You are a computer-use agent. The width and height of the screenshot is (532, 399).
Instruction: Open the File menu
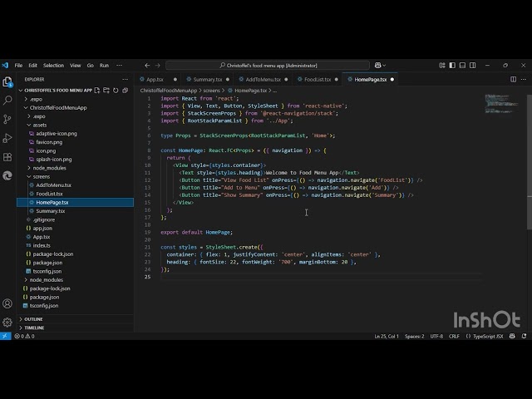18,65
